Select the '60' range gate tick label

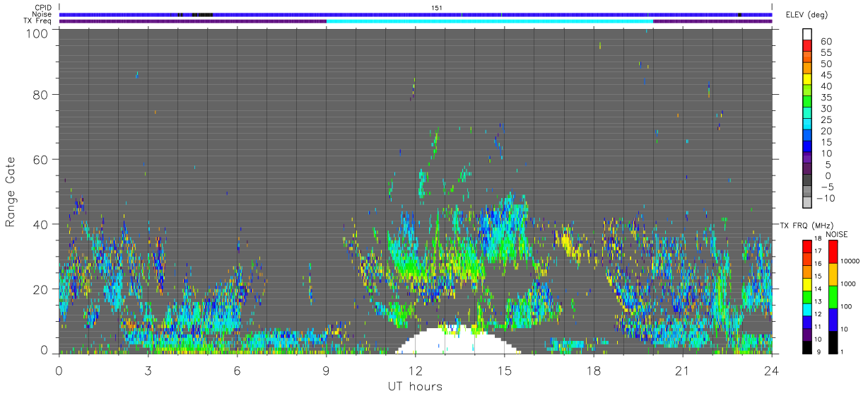(42, 159)
